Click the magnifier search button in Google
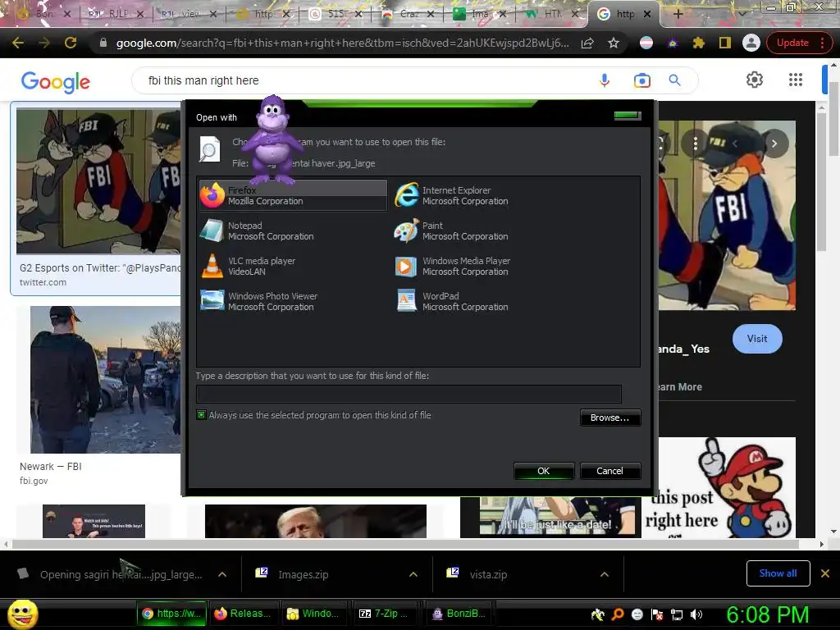The width and height of the screenshot is (840, 630). point(674,80)
